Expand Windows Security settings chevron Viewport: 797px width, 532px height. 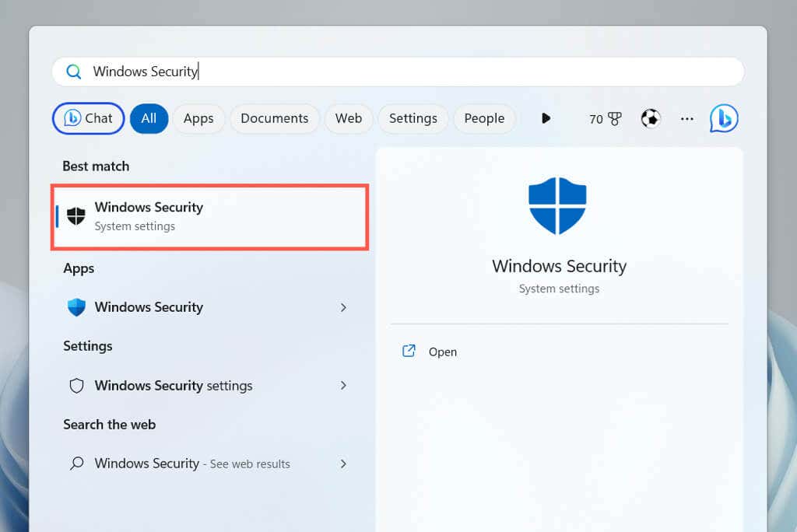point(343,386)
